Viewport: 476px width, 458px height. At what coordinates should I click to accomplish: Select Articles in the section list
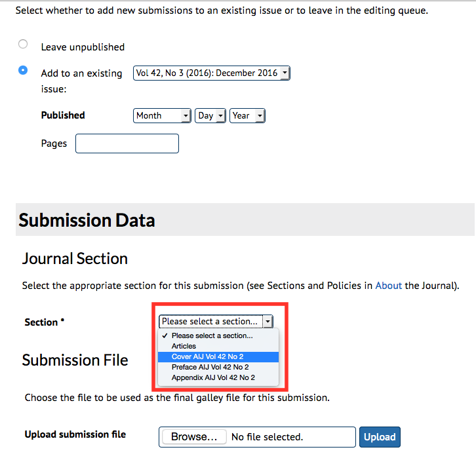(x=184, y=346)
